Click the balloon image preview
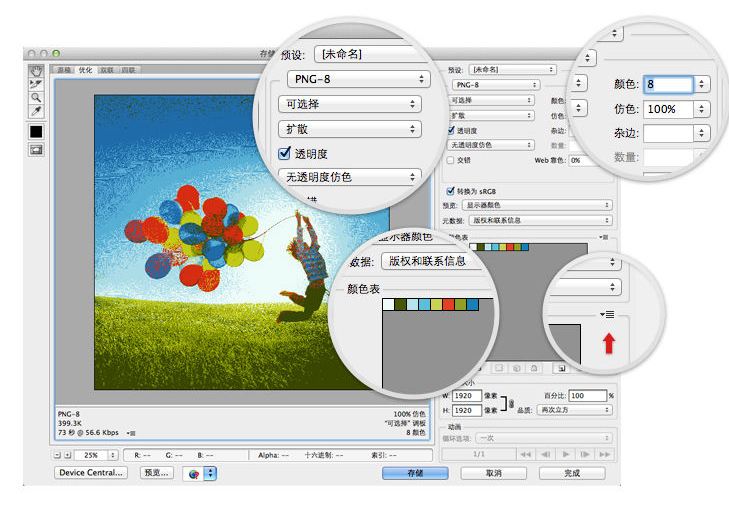This screenshot has width=729, height=509. click(x=241, y=242)
